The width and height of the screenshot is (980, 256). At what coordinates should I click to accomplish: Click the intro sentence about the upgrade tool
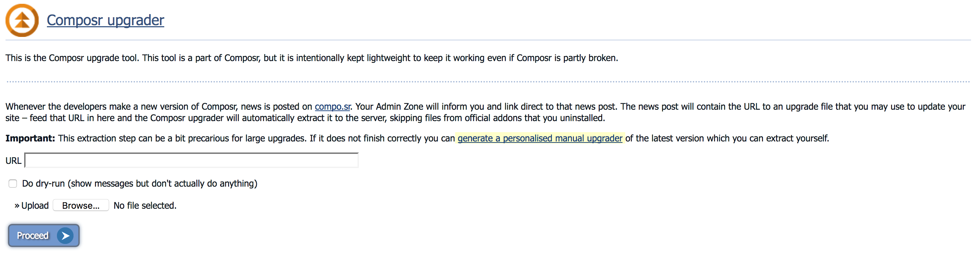311,58
